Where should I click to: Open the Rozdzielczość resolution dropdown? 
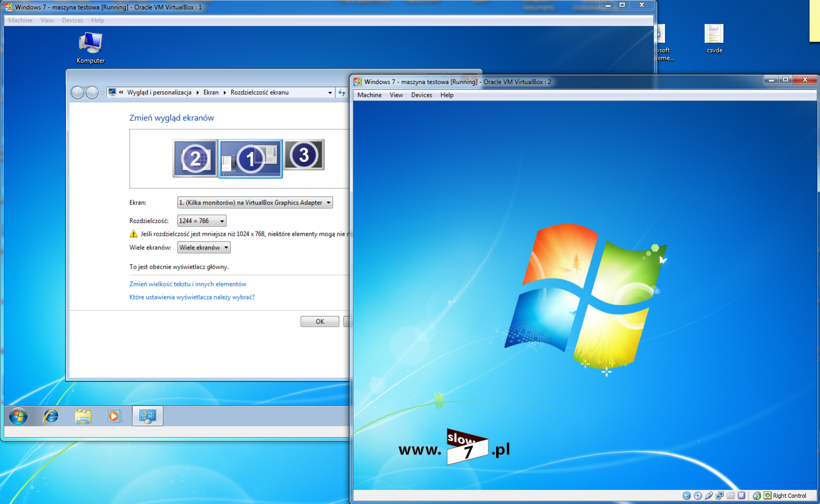click(x=202, y=221)
